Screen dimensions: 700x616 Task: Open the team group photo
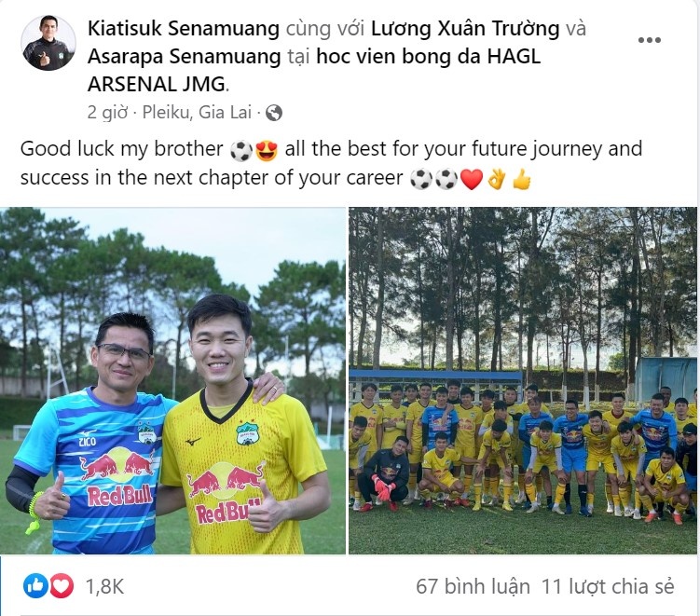(x=523, y=381)
